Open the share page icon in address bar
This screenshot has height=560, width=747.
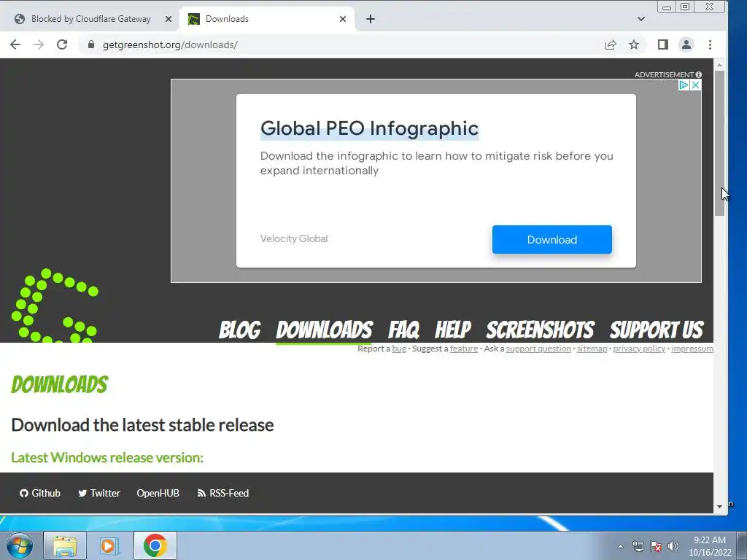tap(611, 44)
